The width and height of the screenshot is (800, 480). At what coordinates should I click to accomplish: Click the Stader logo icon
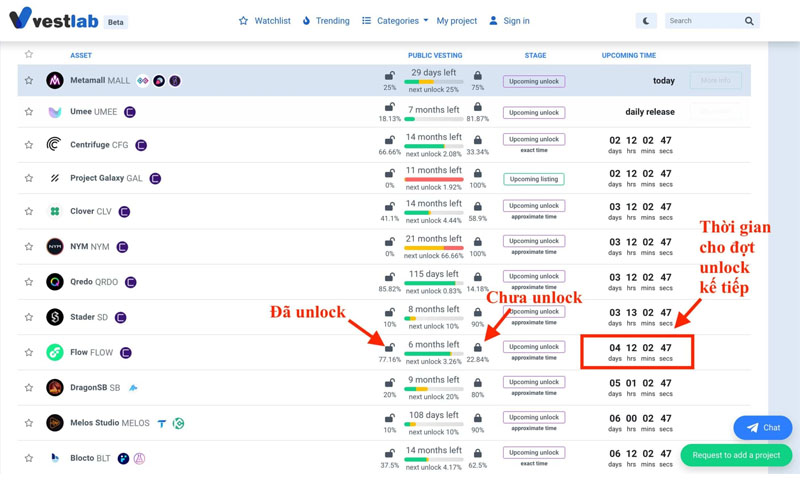(x=55, y=317)
